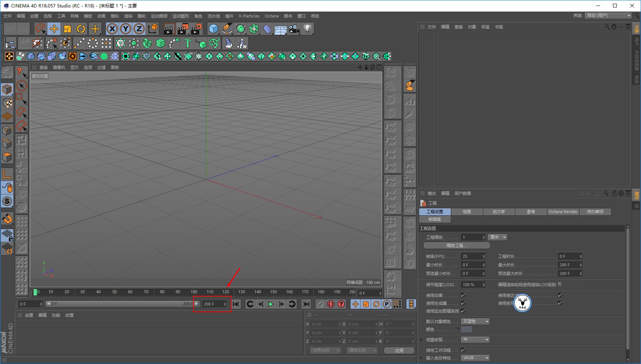Screen dimensions: 641x364
Task: Enable 编辑渲染检视使用渲染LOD级别 checkbox
Action: 560,284
